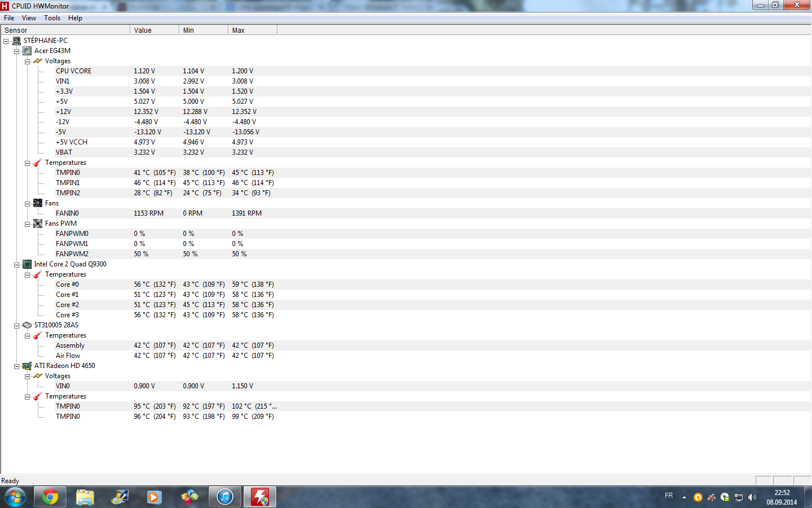
Task: Collapse the ATI Radeon HD 4650 node
Action: [x=17, y=366]
